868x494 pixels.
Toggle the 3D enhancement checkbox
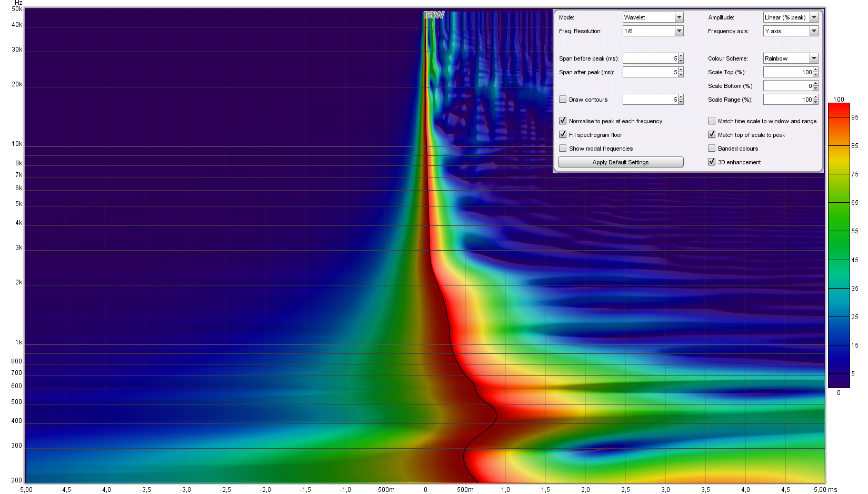point(712,162)
